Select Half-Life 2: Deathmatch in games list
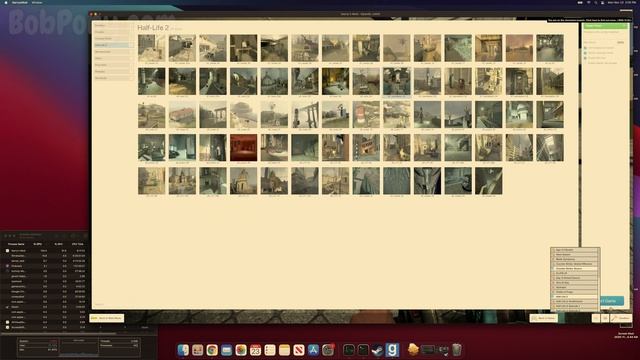Image resolution: width=640 pixels, height=360 pixels. coord(574,301)
